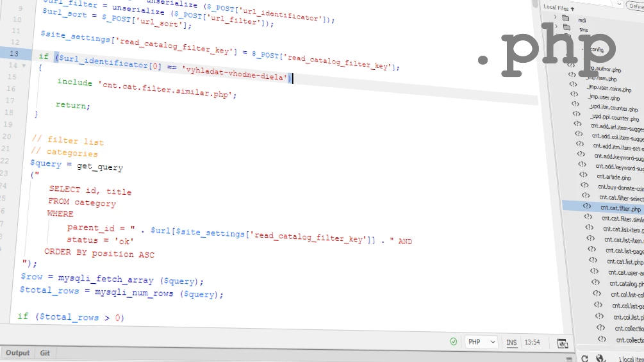This screenshot has height=362, width=644.
Task: Click PHP file icon beside _upd.itm.counter.php
Action: click(x=575, y=104)
